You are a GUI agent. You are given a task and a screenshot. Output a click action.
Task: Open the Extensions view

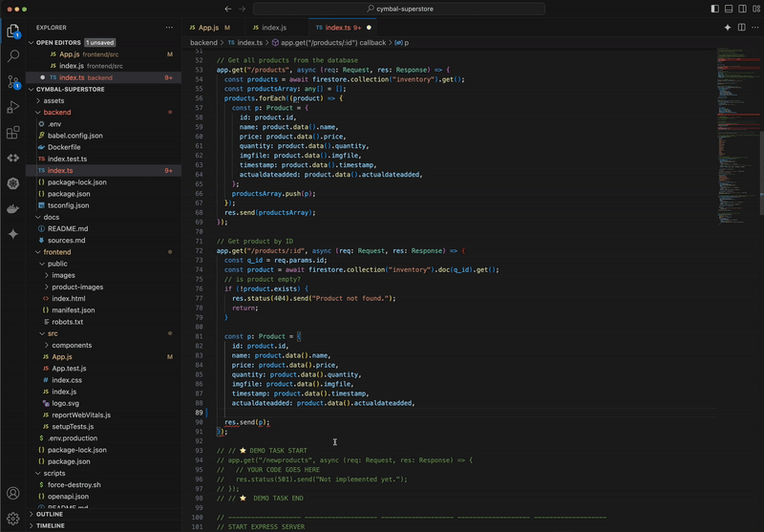click(x=13, y=133)
